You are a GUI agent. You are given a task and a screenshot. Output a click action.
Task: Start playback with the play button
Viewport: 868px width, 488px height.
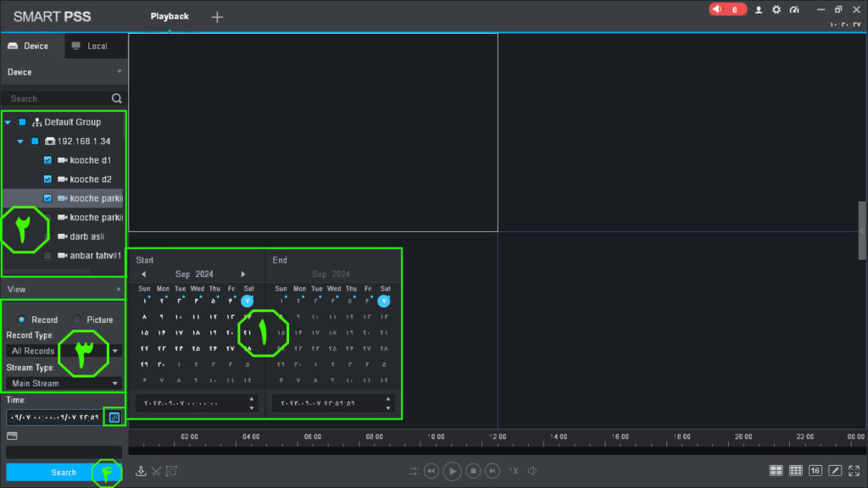click(x=453, y=471)
